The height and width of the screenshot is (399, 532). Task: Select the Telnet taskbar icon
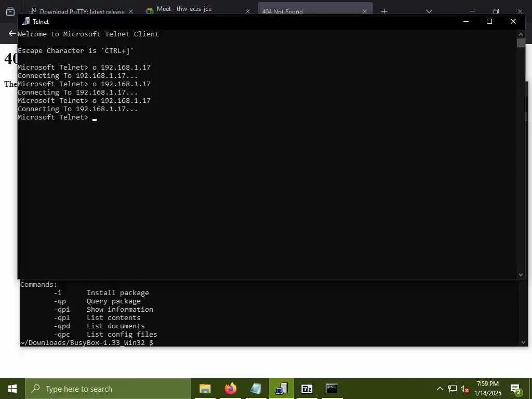point(282,389)
